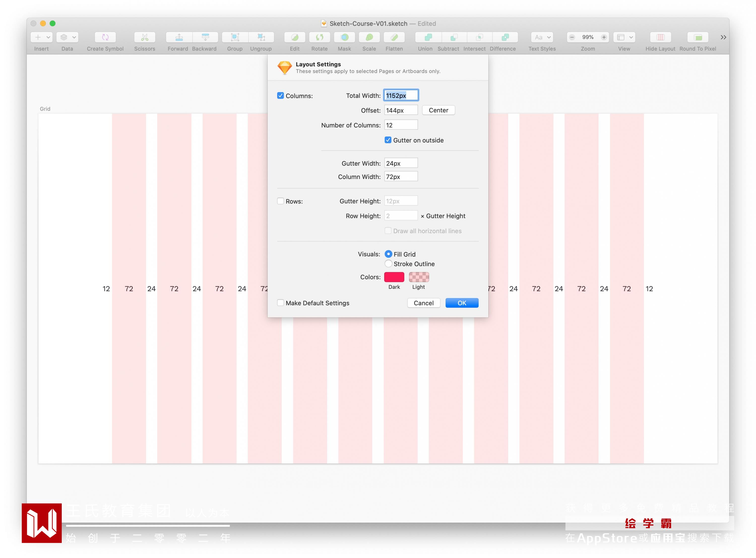Click the Create Symbol icon
The image size is (756, 558).
pyautogui.click(x=105, y=37)
